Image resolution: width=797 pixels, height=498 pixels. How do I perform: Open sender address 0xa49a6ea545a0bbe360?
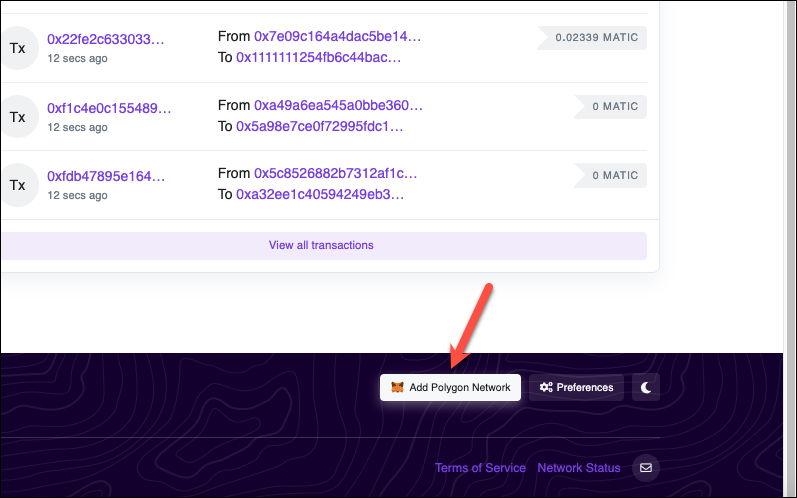(339, 105)
